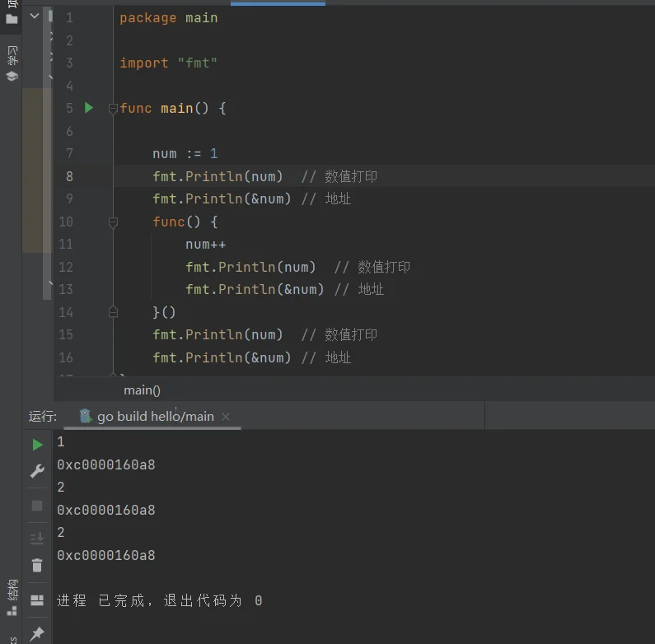The image size is (655, 644).
Task: Fold closing brace marker at line 14
Action: pyautogui.click(x=113, y=312)
